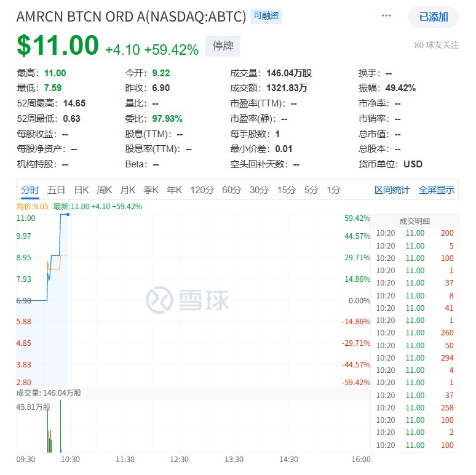This screenshot has height=475, width=476.
Task: Click the latest price point on chart
Action: (68, 215)
